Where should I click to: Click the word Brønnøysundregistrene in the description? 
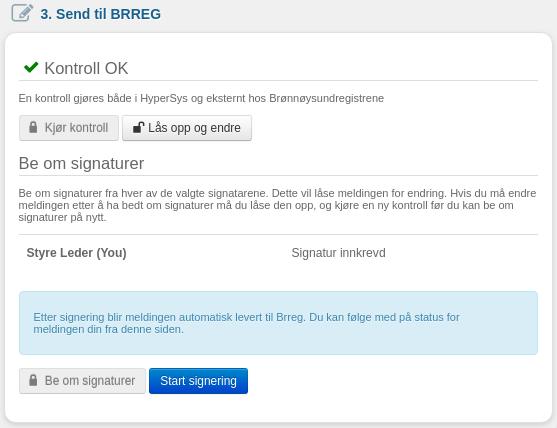[x=326, y=98]
